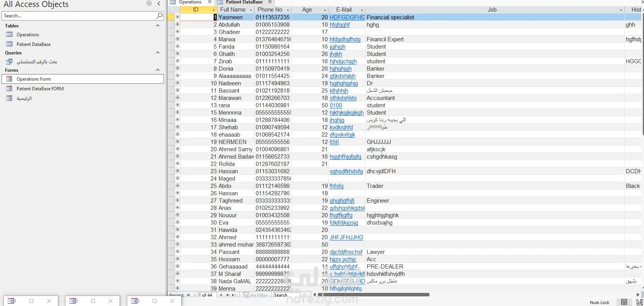Open the Phone No column filter dropdown

(x=288, y=10)
